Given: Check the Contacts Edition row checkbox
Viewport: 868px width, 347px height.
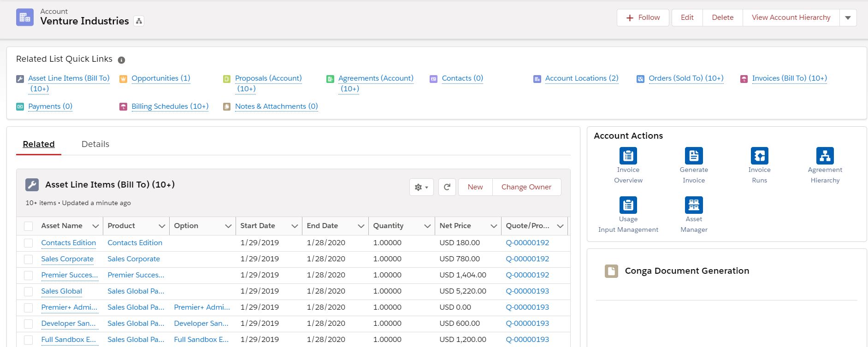Looking at the screenshot, I should pyautogui.click(x=29, y=243).
